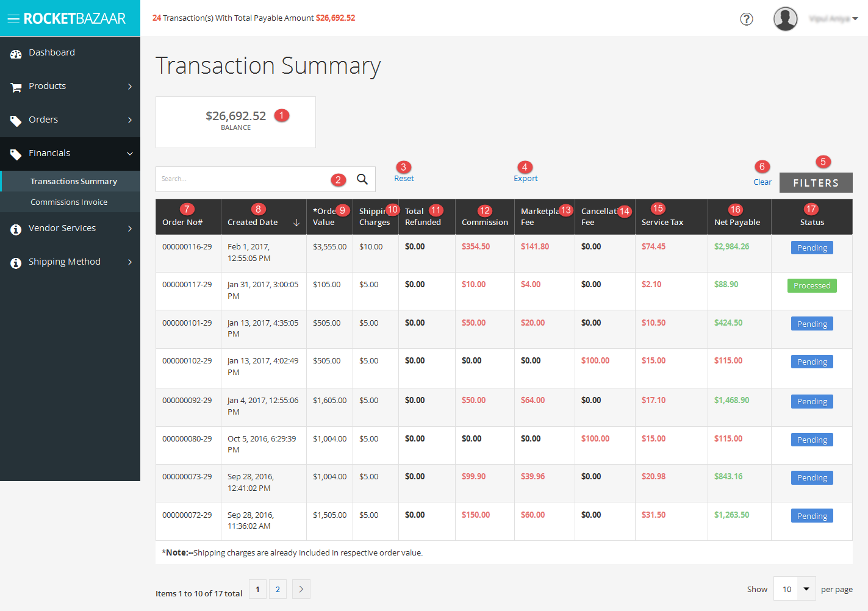
Task: Click the Dashboard gauge icon in sidebar
Action: (16, 54)
